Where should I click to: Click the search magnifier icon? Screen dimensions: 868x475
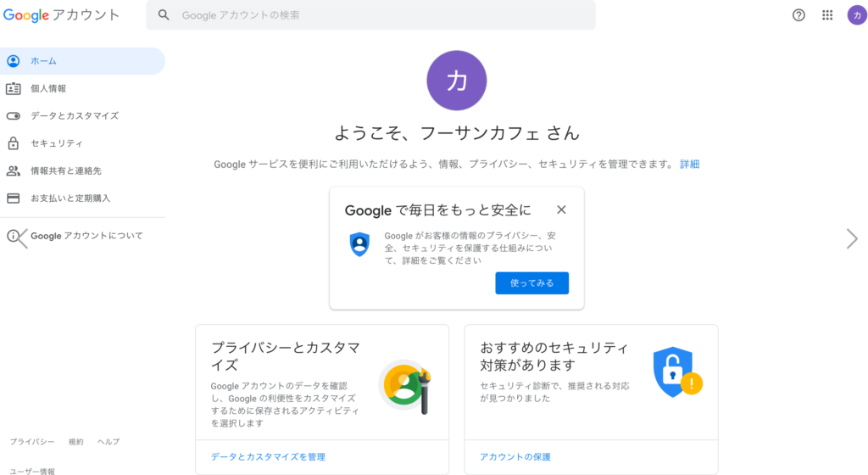click(164, 15)
